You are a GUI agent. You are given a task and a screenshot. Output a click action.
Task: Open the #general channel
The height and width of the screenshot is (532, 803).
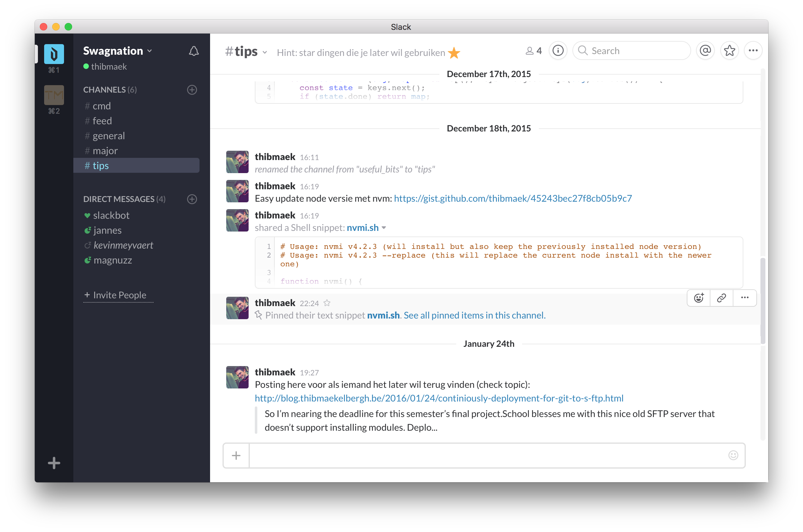[109, 135]
